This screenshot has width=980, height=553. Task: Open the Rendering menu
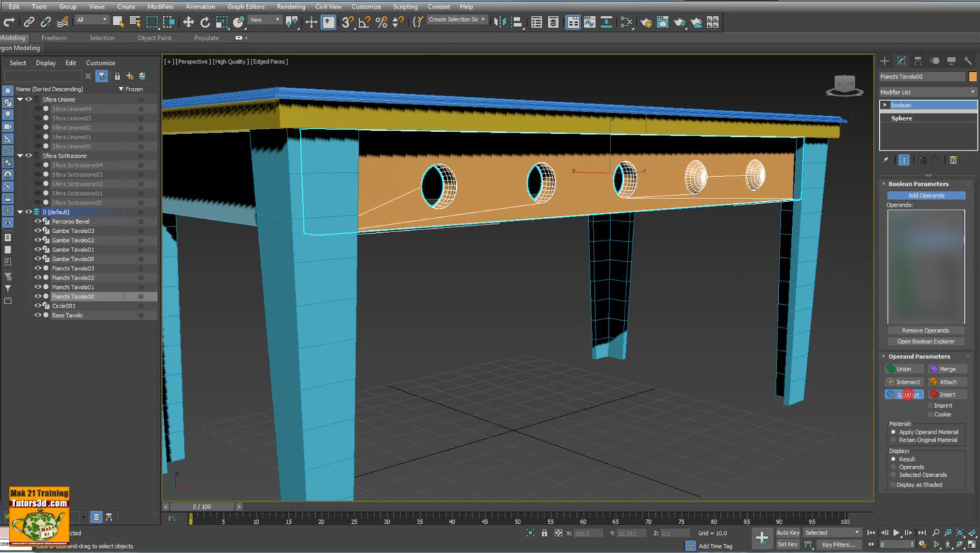[290, 6]
